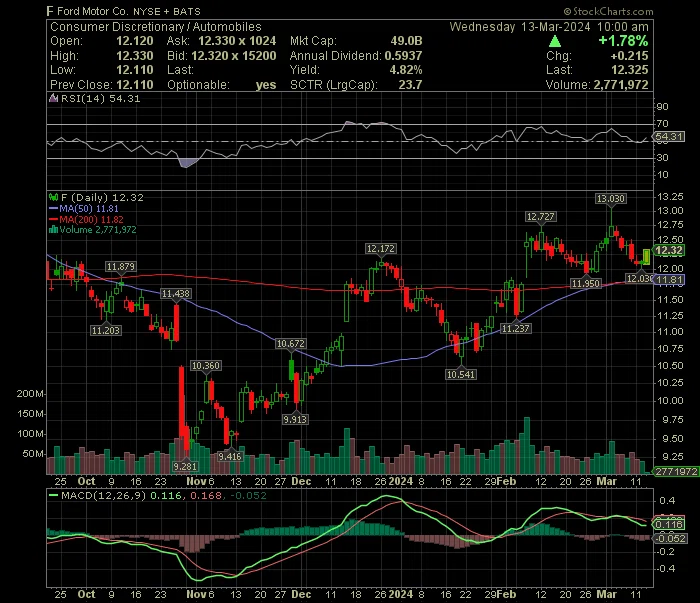
Task: Click the Chg value +0.215
Action: [x=629, y=56]
